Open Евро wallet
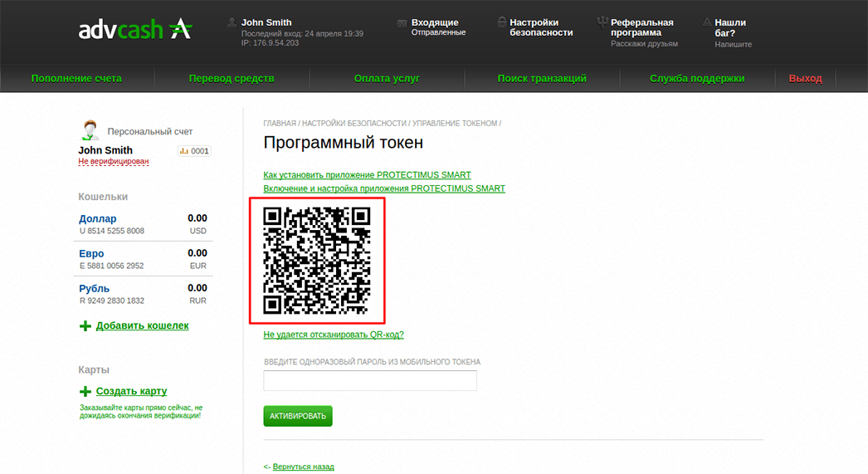The image size is (868, 474). [91, 254]
